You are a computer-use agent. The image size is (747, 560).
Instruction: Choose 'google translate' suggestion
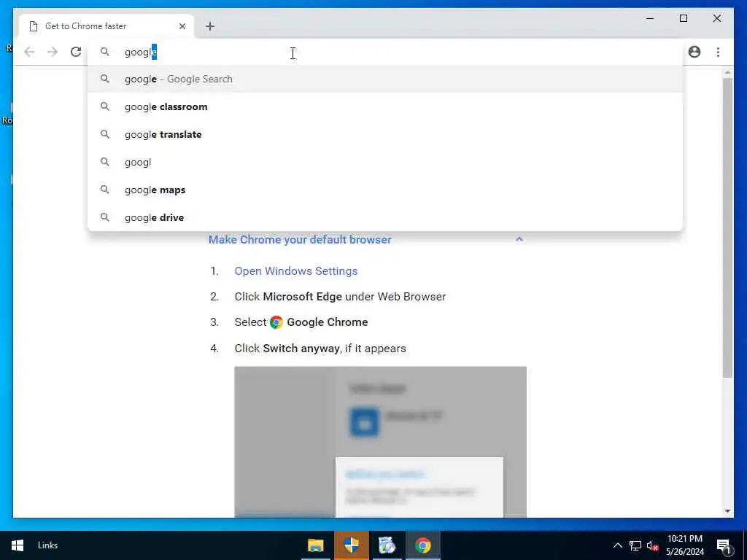click(385, 134)
